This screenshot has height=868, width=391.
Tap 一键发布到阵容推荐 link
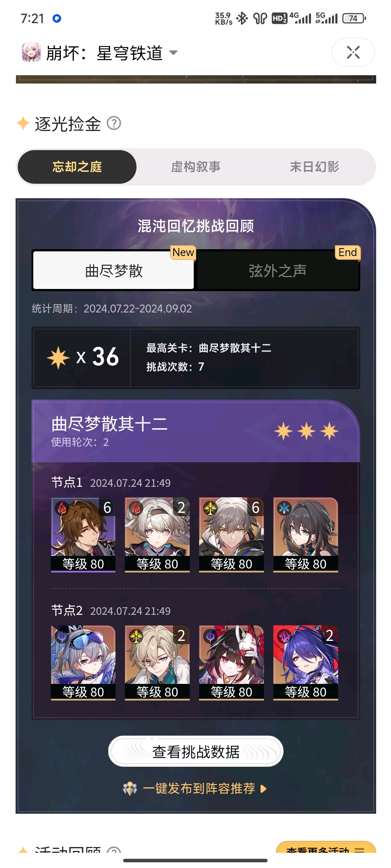[199, 788]
